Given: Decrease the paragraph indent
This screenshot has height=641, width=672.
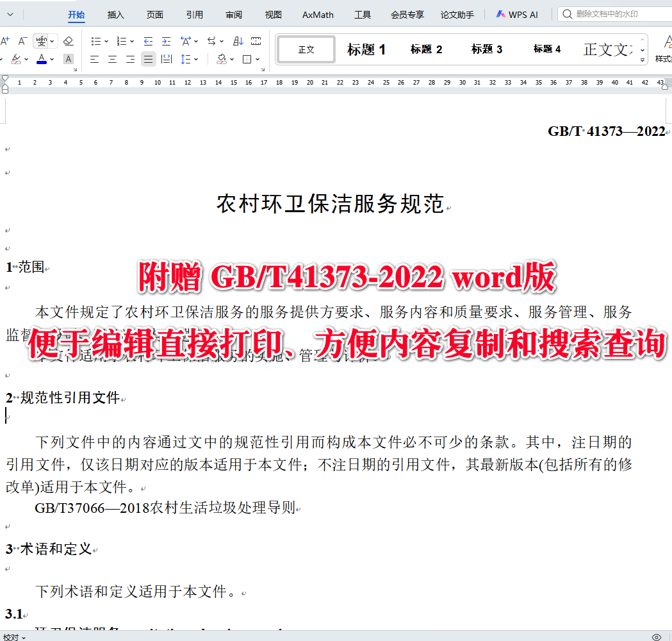Looking at the screenshot, I should click(148, 41).
